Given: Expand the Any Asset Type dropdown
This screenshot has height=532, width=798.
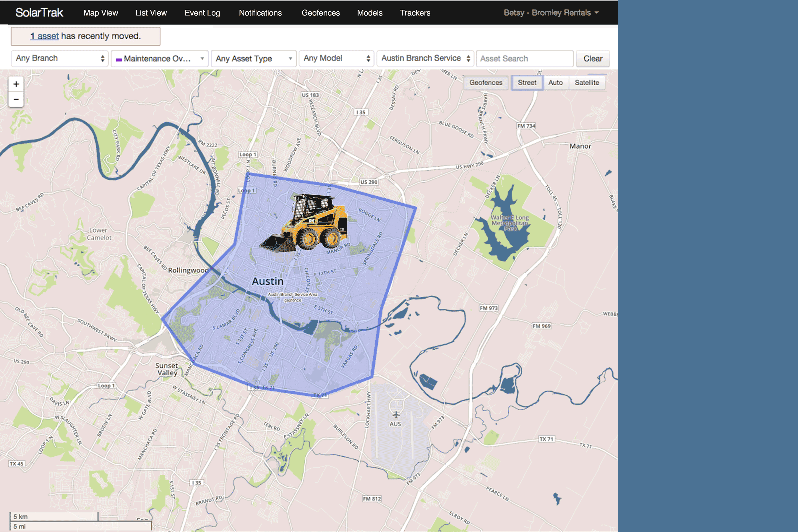Looking at the screenshot, I should coord(254,59).
